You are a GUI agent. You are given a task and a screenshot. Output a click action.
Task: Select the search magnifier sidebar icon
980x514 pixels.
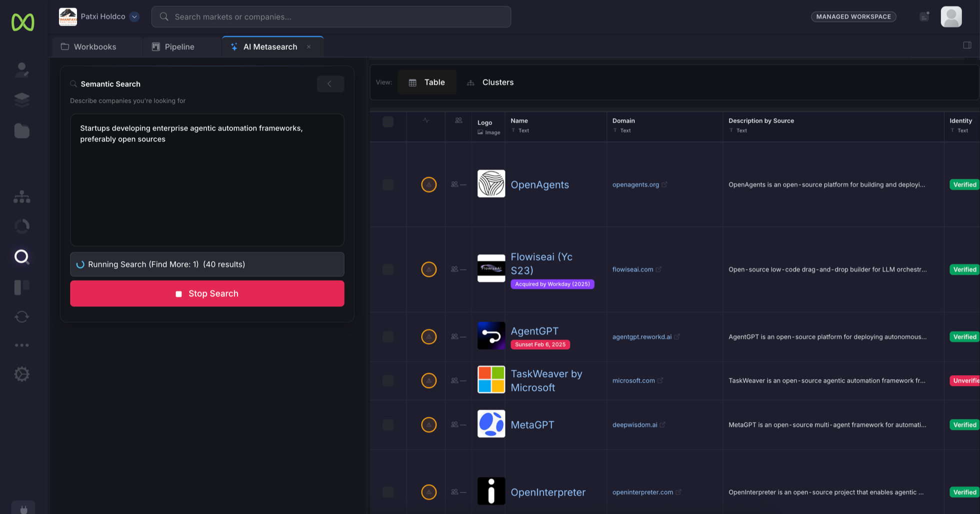21,257
